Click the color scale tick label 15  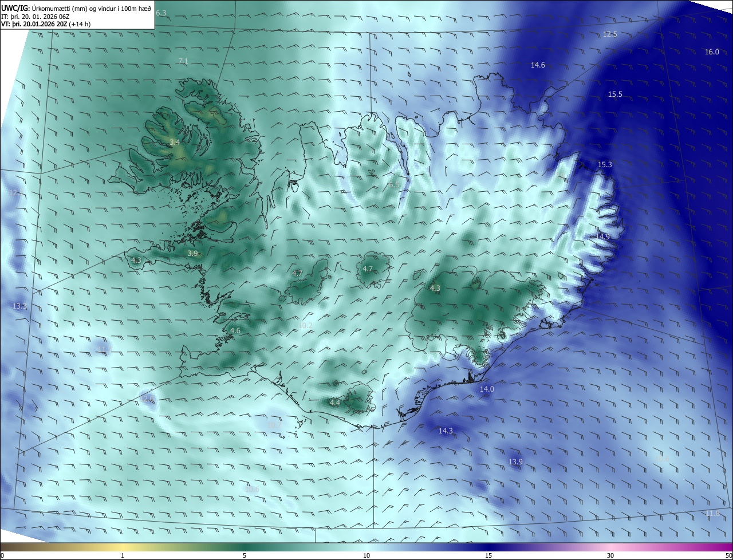pos(488,556)
